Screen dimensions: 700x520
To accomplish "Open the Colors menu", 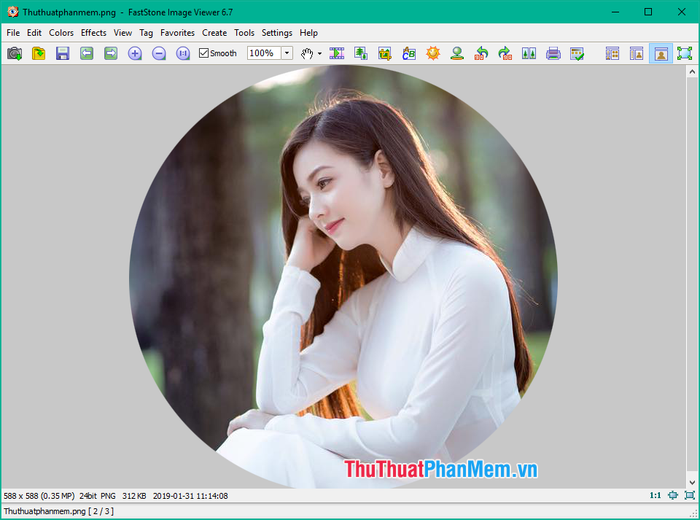I will [61, 33].
